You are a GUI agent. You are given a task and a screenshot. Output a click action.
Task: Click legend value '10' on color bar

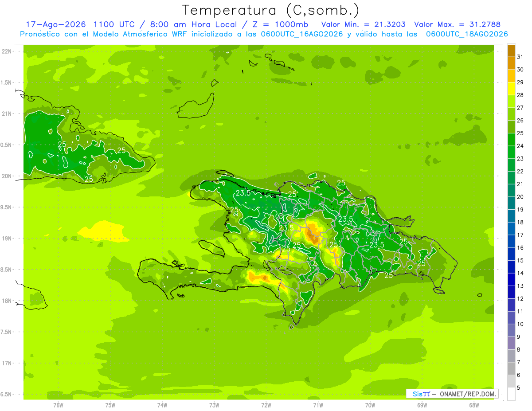[x=520, y=324]
